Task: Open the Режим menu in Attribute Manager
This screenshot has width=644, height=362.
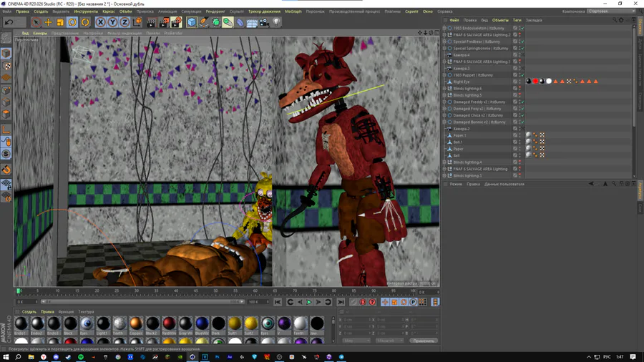Action: 456,185
